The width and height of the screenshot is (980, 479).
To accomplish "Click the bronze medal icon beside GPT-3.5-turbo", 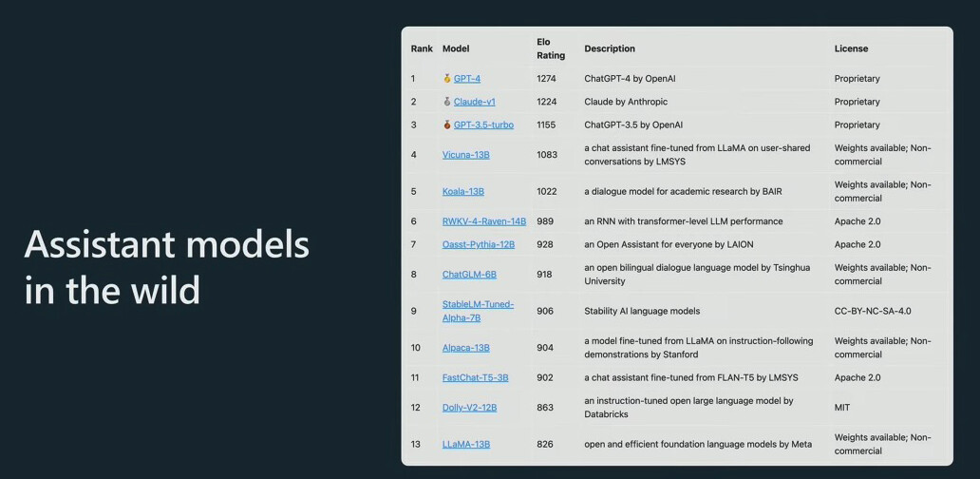I will click(x=447, y=125).
